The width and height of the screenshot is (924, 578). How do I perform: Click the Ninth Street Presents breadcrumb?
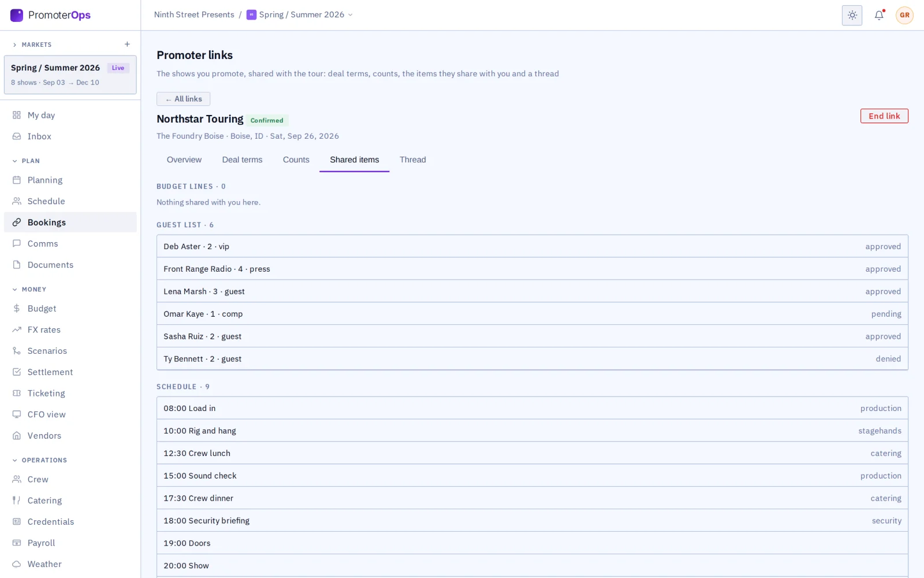click(x=194, y=15)
